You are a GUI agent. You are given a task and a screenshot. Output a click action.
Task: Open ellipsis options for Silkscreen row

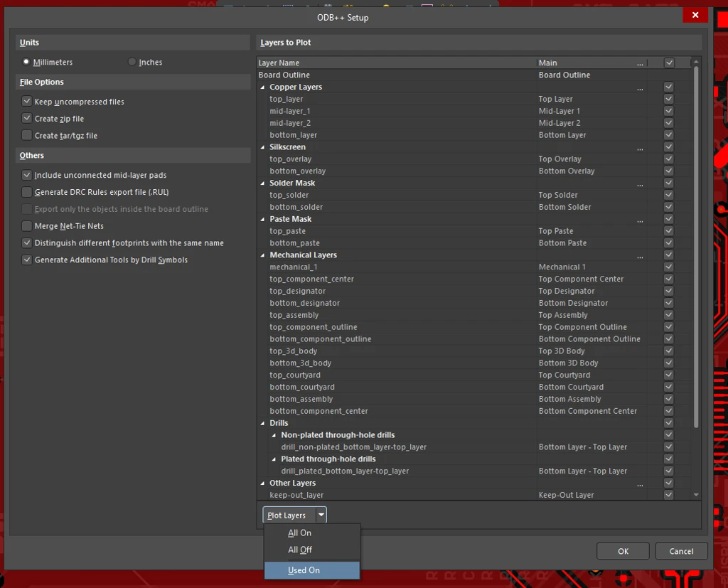pyautogui.click(x=641, y=148)
